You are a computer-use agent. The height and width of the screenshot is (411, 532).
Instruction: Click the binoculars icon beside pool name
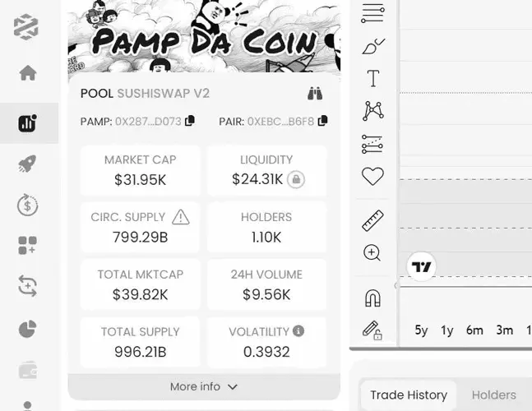pyautogui.click(x=316, y=94)
